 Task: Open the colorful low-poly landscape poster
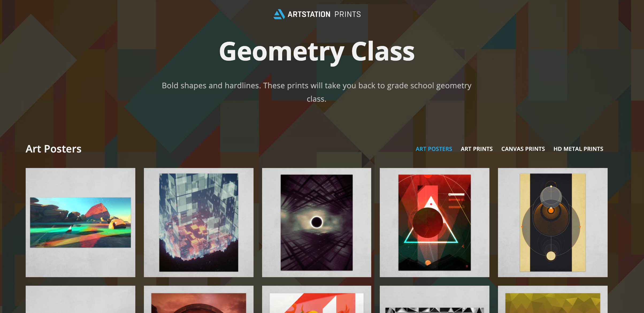tap(80, 223)
